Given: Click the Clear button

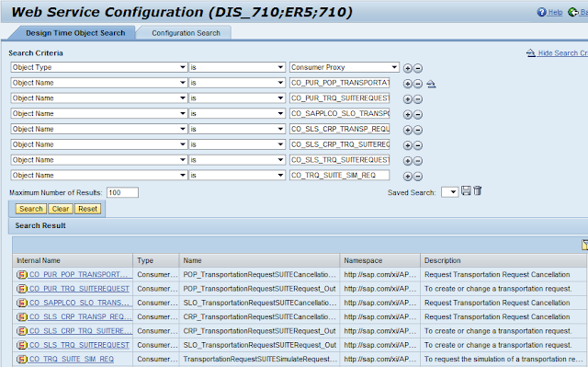Looking at the screenshot, I should [61, 209].
